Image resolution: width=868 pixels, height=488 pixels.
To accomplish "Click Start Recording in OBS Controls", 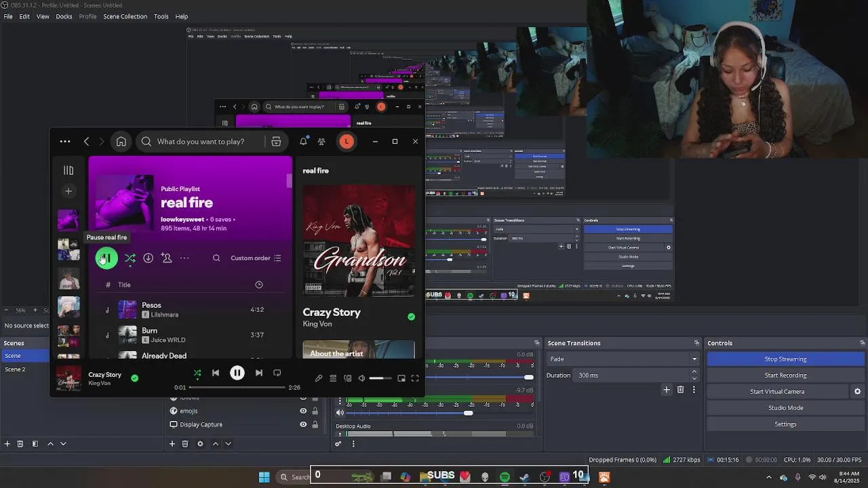I will click(x=785, y=375).
